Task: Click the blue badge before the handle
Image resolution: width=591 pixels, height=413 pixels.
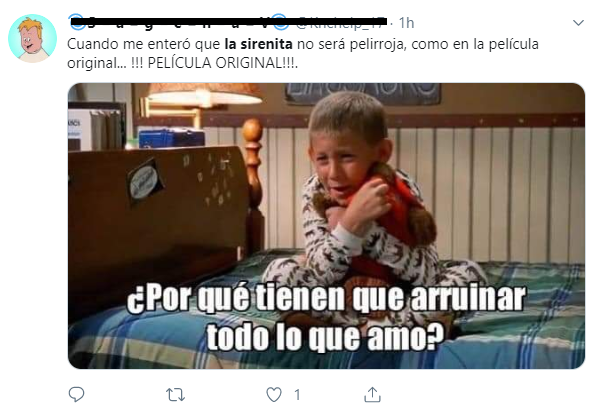Action: pyautogui.click(x=280, y=22)
